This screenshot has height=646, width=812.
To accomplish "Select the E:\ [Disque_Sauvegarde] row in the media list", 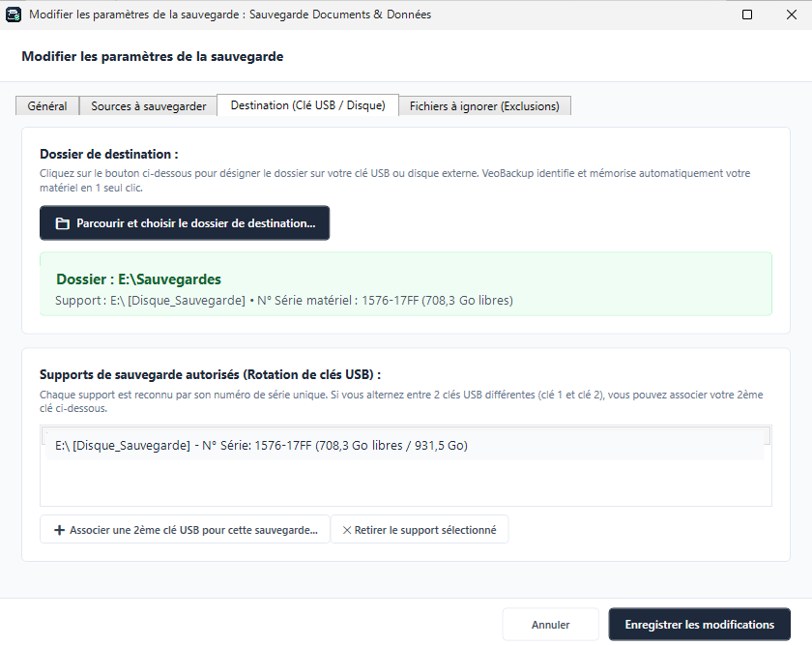I will pyautogui.click(x=405, y=445).
